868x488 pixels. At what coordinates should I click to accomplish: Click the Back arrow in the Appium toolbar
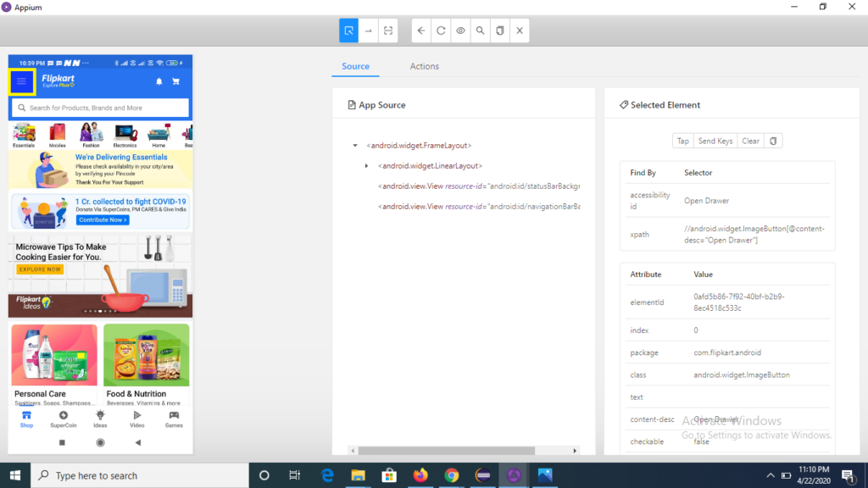(x=421, y=30)
